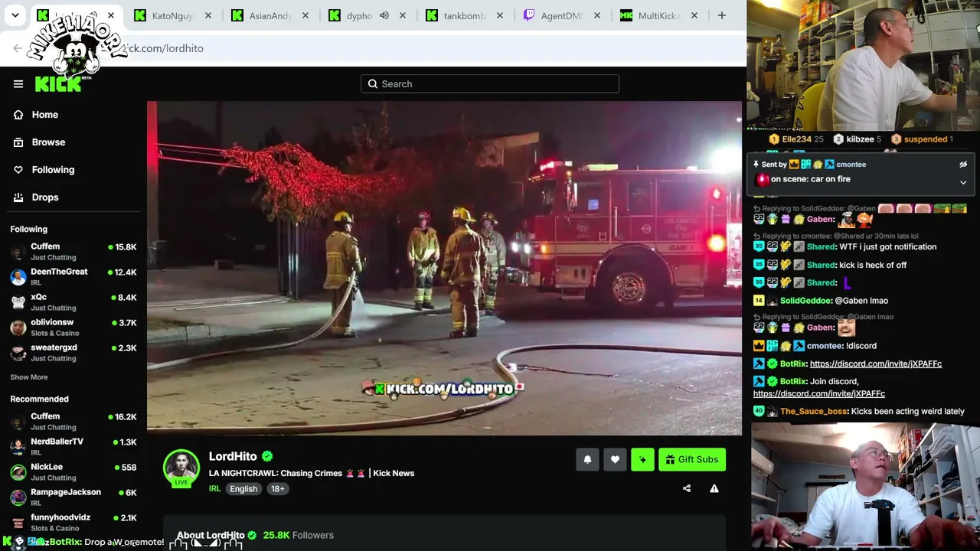980x551 pixels.
Task: Switch to the tankbomb browser tab
Action: (x=465, y=15)
